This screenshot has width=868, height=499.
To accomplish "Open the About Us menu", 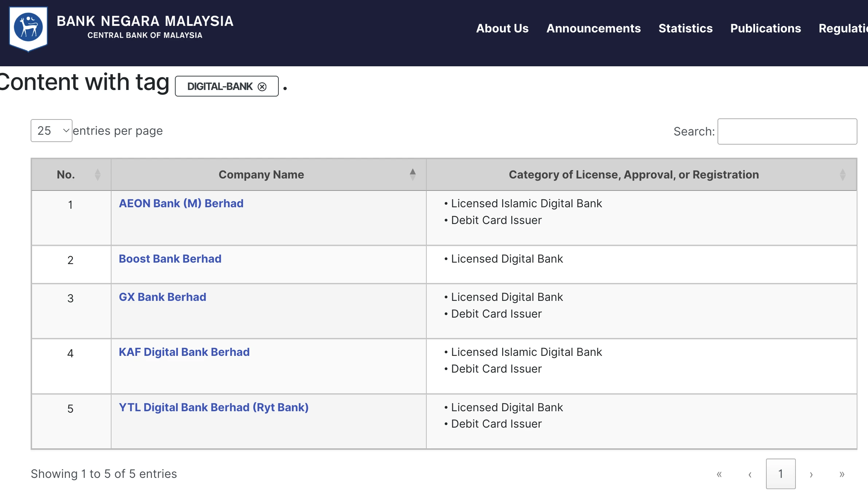I will [x=502, y=28].
